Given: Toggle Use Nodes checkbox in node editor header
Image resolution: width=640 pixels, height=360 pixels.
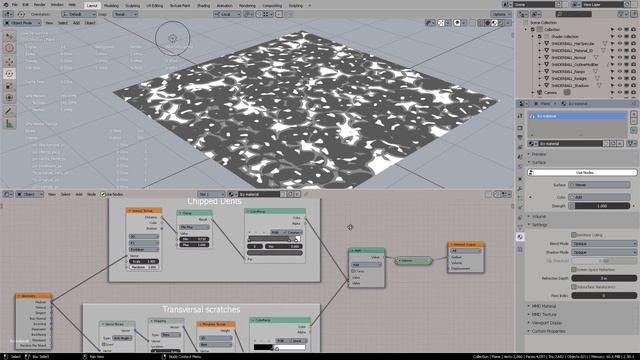Looking at the screenshot, I should point(103,194).
